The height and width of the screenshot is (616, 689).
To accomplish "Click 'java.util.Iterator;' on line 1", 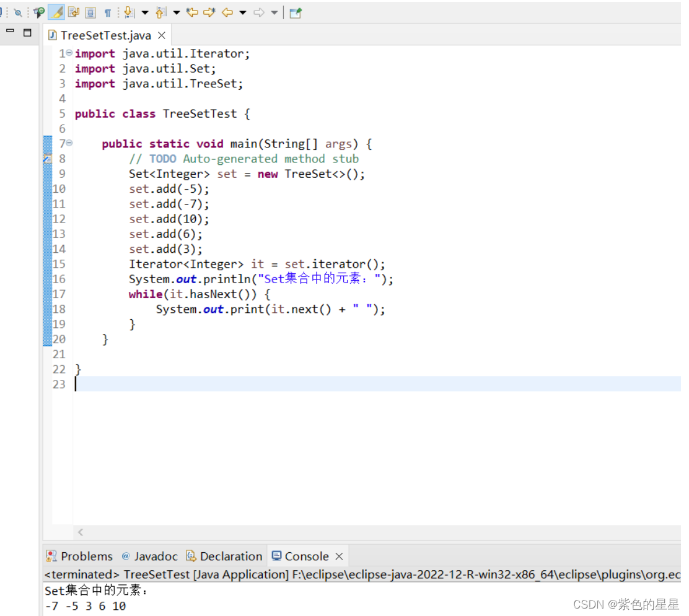I will [x=187, y=53].
